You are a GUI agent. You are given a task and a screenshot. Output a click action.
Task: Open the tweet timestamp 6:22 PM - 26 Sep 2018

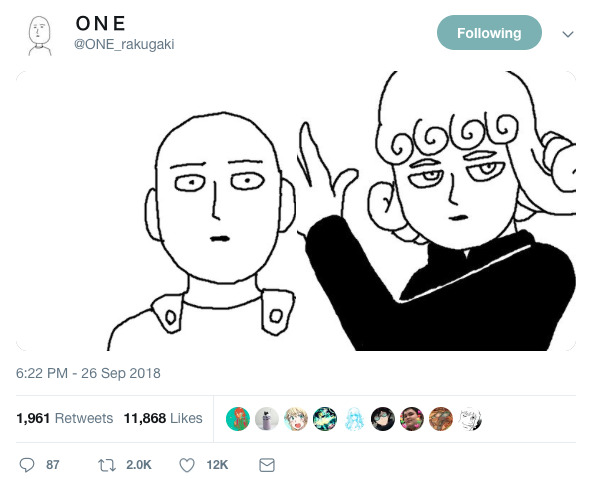pyautogui.click(x=88, y=373)
